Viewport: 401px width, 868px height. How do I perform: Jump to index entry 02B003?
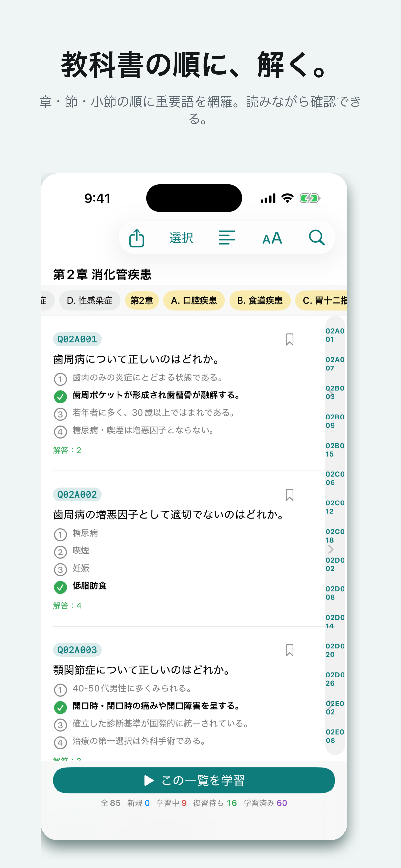[334, 392]
